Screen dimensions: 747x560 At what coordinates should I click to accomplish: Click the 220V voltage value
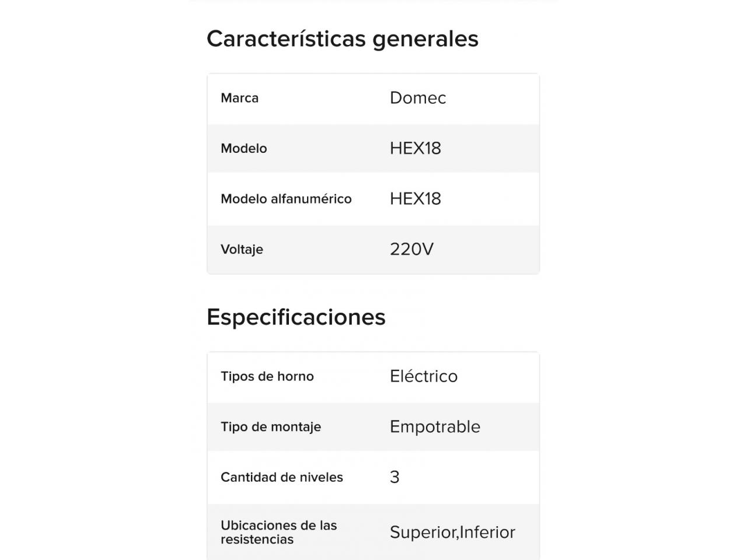click(412, 250)
